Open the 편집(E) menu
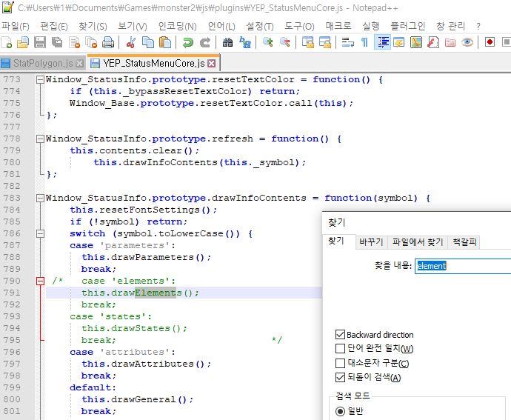Viewport: 511px width, 420px height. (x=54, y=26)
